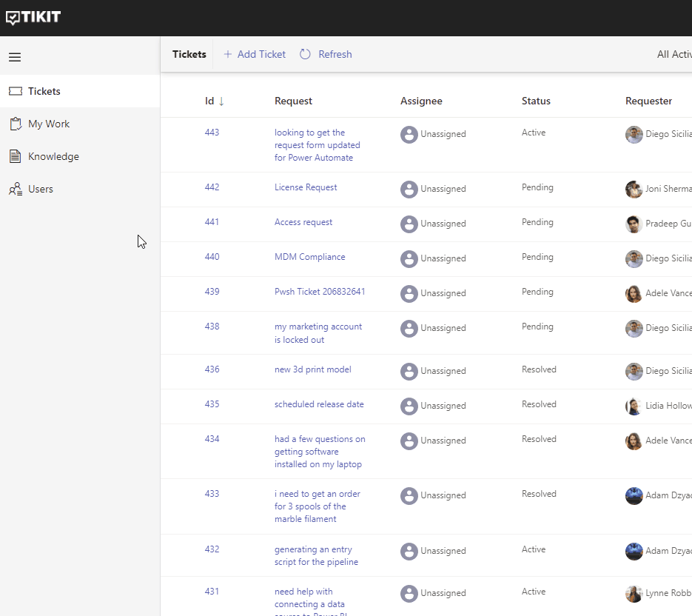Click the unassigned icon on ticket 436
The image size is (692, 616).
(x=409, y=371)
